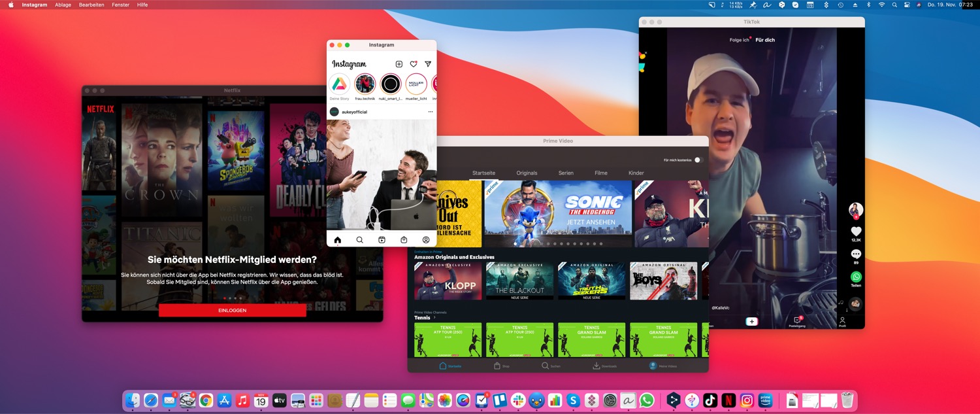
Task: Open options menu on aukeyofficial post
Action: [430, 112]
